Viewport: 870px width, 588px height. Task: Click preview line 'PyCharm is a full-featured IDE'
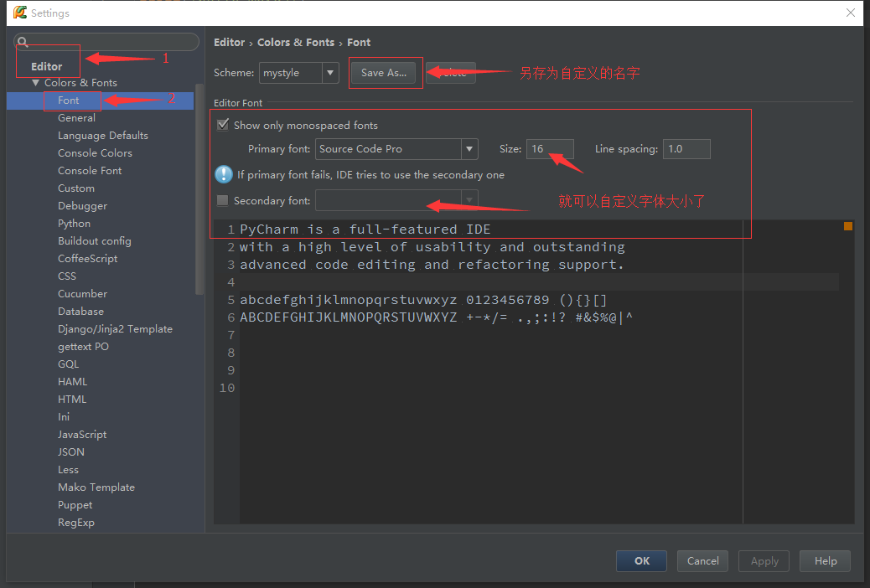[365, 230]
